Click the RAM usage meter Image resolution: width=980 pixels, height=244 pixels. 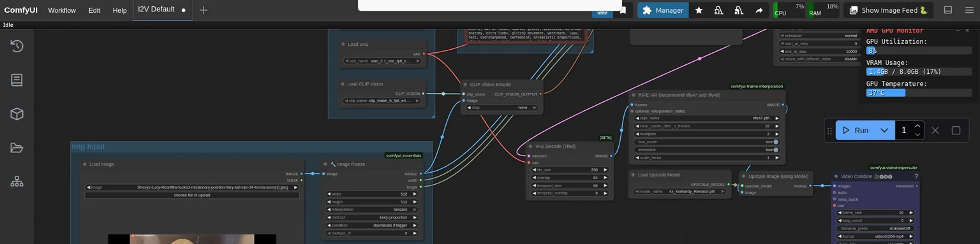pos(824,10)
